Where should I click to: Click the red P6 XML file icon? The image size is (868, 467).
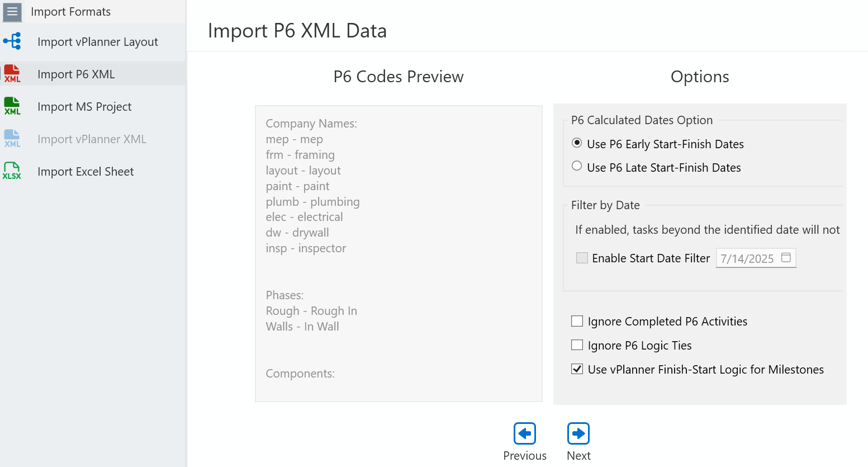(12, 73)
